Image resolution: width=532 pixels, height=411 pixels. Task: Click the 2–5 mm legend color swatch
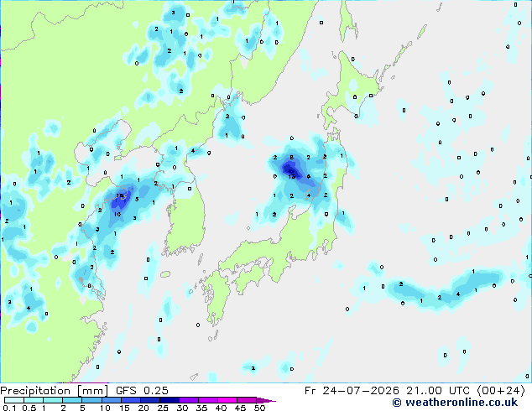72,400
